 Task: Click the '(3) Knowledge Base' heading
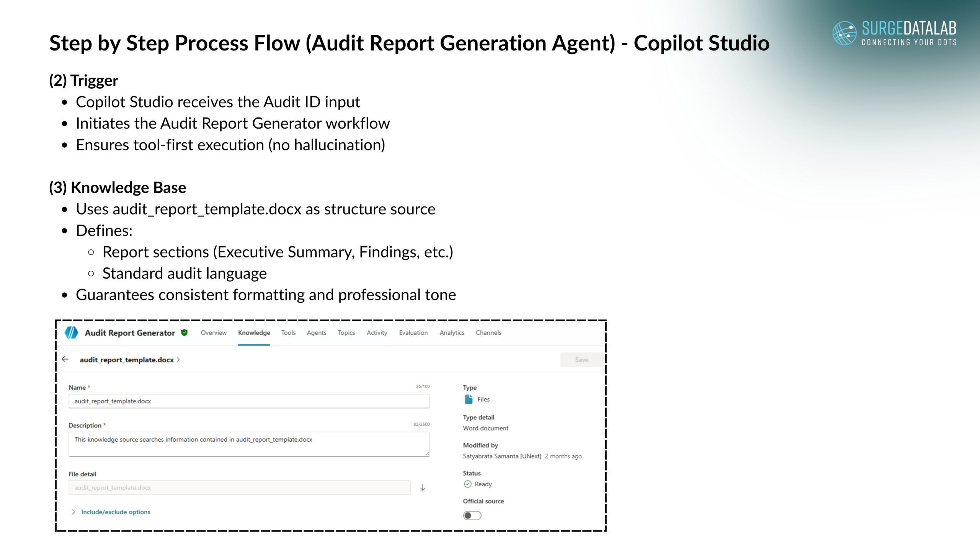(118, 188)
